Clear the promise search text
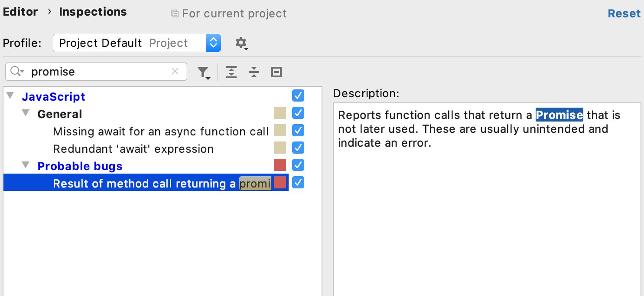644x296 pixels. click(x=175, y=72)
